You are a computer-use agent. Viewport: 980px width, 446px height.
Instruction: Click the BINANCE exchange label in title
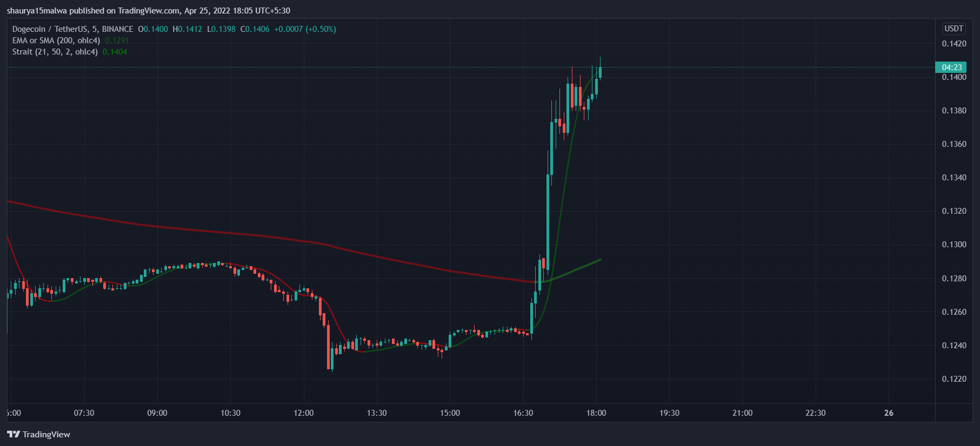[x=117, y=29]
